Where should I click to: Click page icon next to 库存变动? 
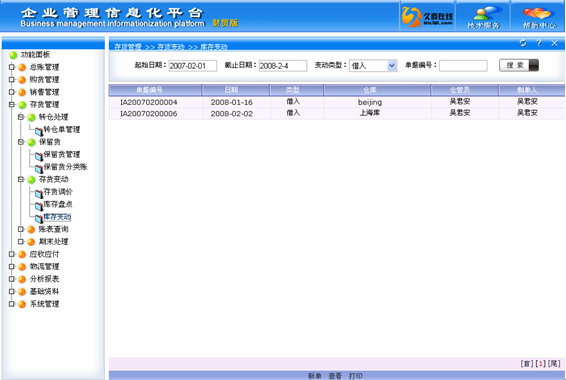coord(39,219)
